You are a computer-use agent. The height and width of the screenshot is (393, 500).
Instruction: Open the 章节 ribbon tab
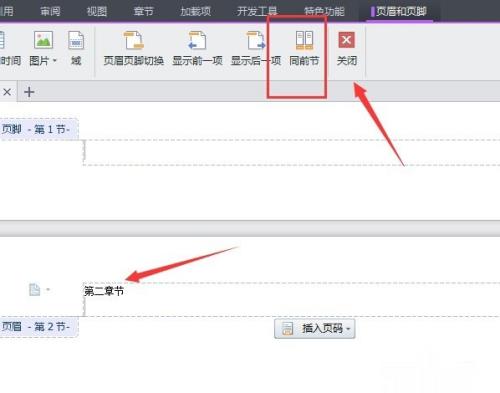point(143,11)
